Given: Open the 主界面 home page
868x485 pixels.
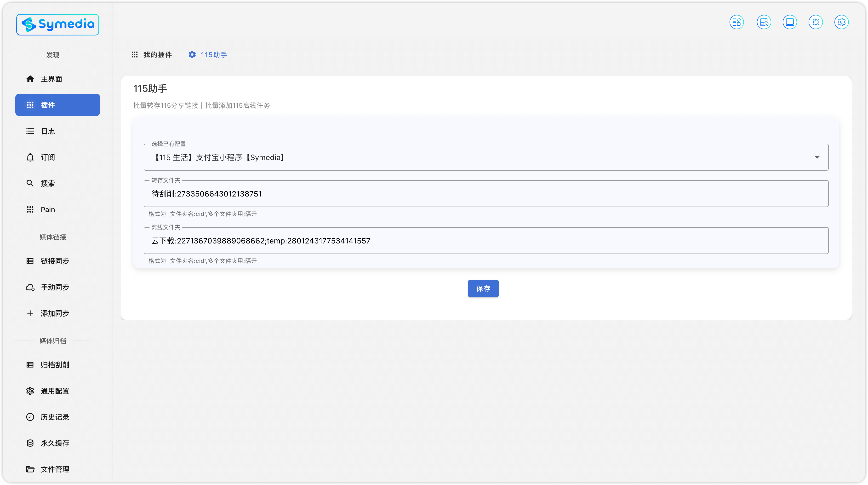Looking at the screenshot, I should pyautogui.click(x=51, y=79).
